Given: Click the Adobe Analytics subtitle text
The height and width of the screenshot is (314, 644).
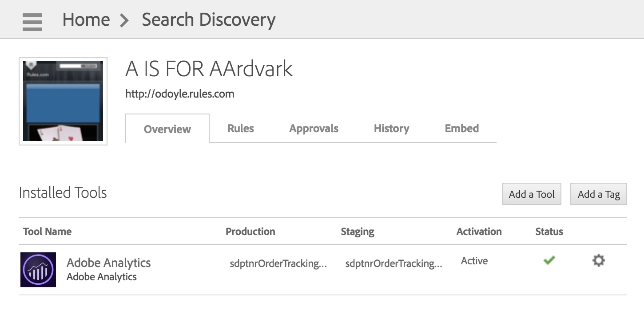Looking at the screenshot, I should pyautogui.click(x=102, y=277).
